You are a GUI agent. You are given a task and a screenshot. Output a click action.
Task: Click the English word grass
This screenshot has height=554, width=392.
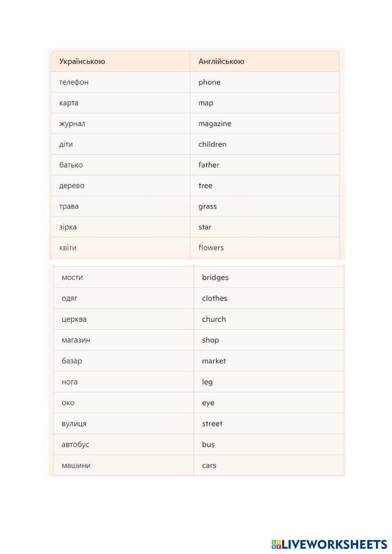pyautogui.click(x=208, y=206)
